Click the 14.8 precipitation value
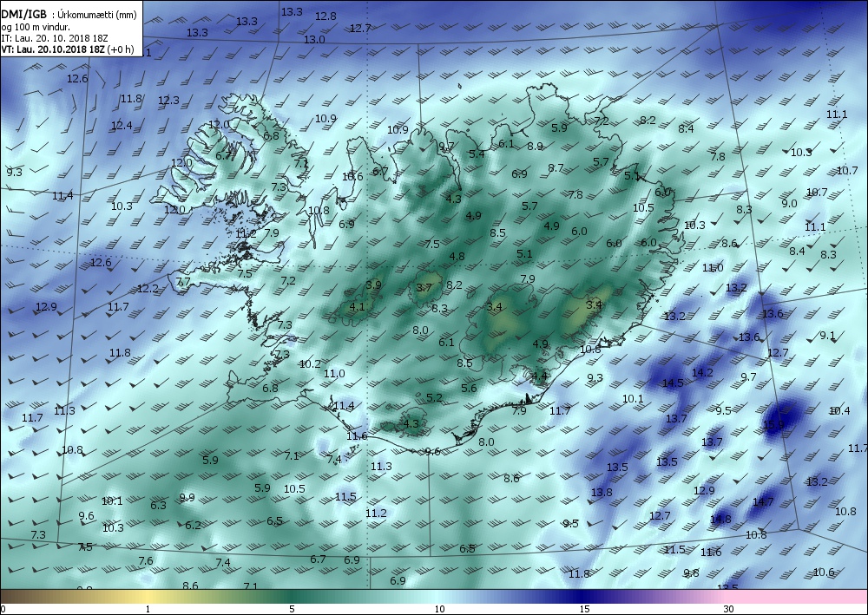This screenshot has width=868, height=615. click(720, 519)
